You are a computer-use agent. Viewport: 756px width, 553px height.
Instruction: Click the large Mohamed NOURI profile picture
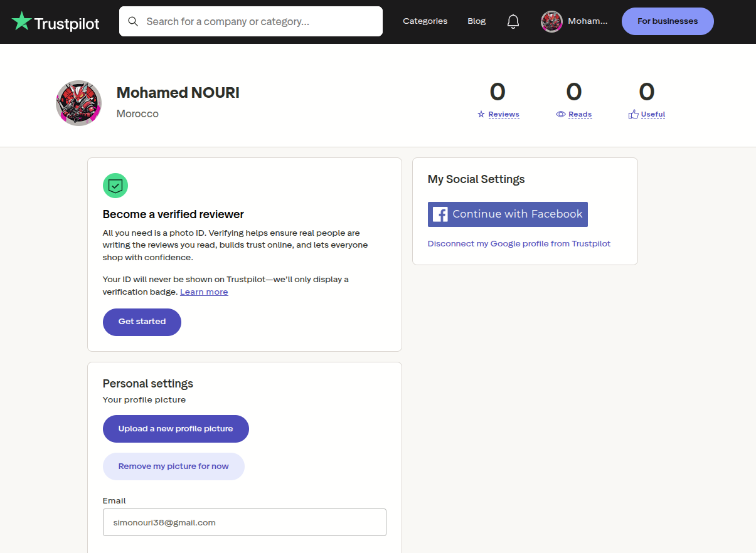(79, 103)
